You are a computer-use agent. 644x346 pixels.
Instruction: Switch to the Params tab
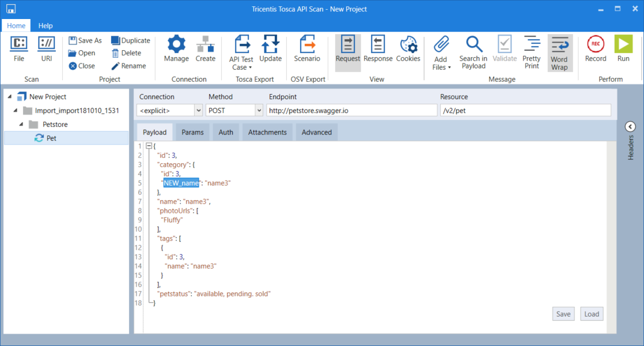[x=192, y=133]
